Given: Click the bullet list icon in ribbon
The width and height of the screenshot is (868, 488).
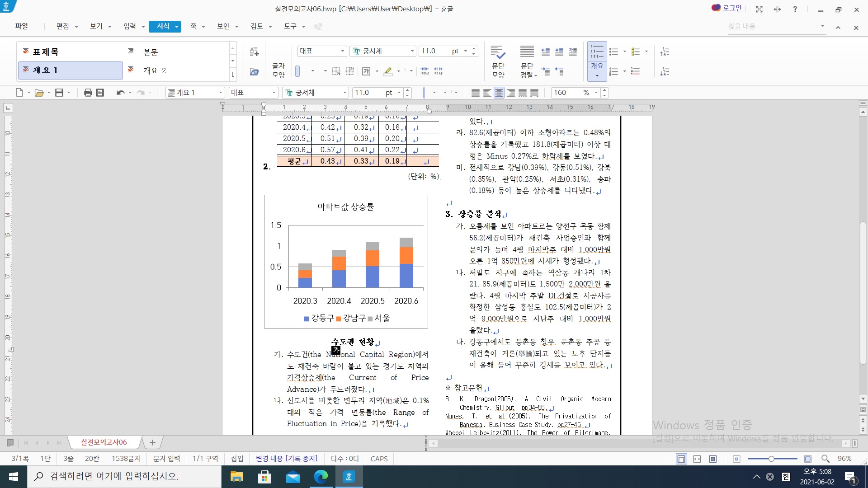Looking at the screenshot, I should click(613, 52).
